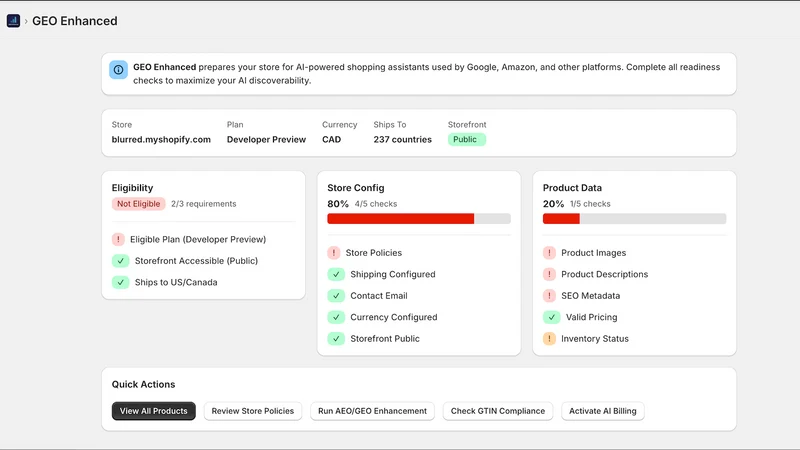Image resolution: width=800 pixels, height=450 pixels.
Task: Click the Storefront Accessible (Public) label
Action: [196, 261]
